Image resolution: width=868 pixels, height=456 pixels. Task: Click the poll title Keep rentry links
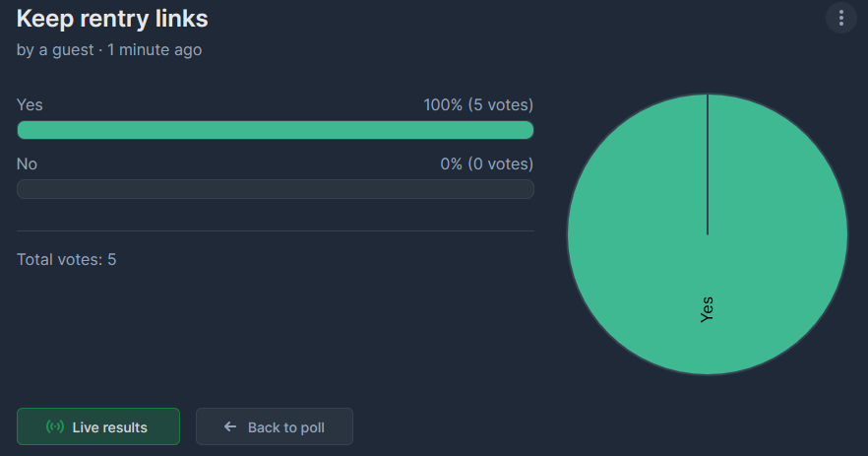click(x=112, y=19)
